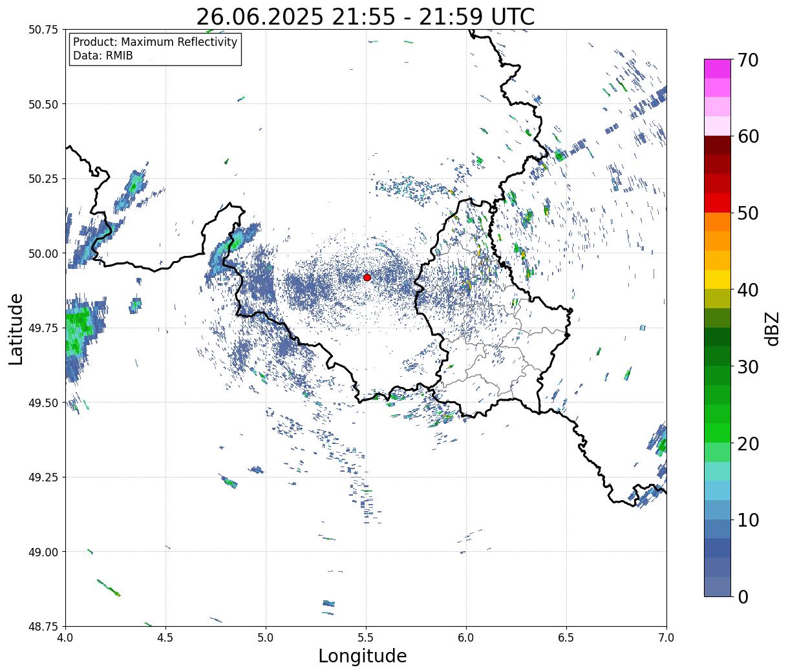
Task: Click the longitude tick label 5.0
Action: (266, 638)
